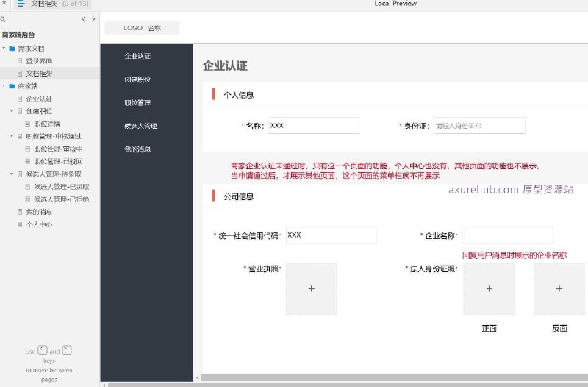Upload 反面 ID photo plus box
The width and height of the screenshot is (588, 387).
click(559, 288)
